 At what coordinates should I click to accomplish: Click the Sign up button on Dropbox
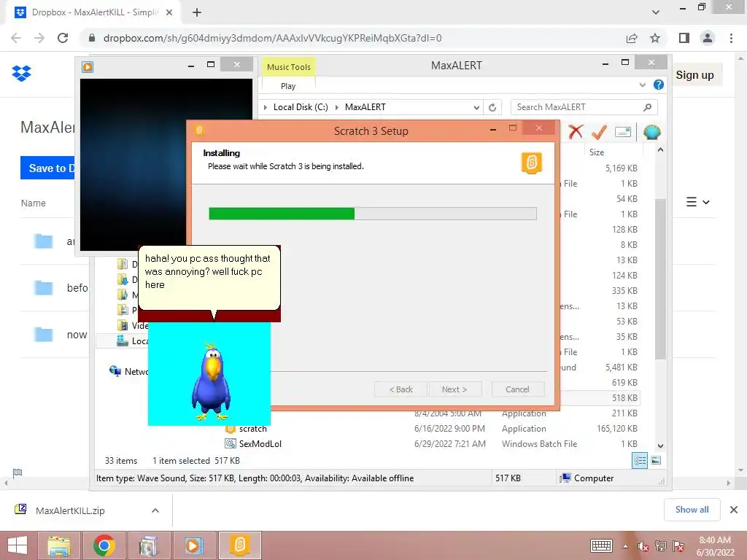pos(694,75)
